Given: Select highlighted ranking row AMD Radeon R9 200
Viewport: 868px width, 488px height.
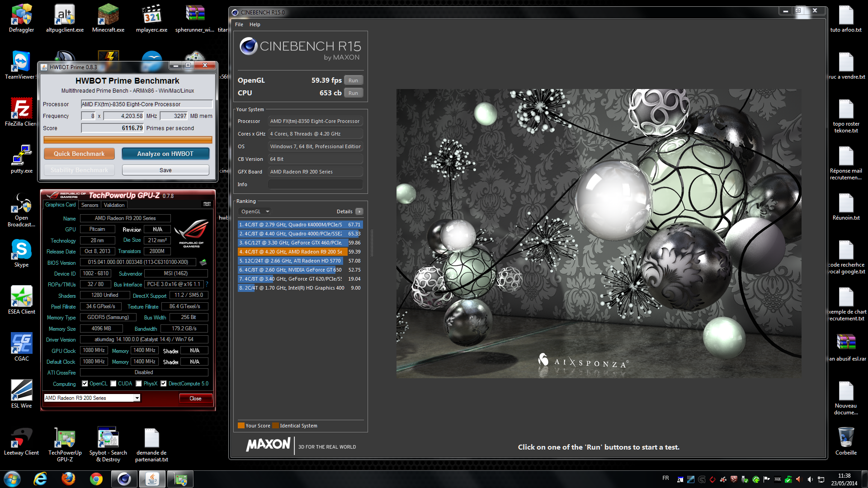Looking at the screenshot, I should click(300, 252).
